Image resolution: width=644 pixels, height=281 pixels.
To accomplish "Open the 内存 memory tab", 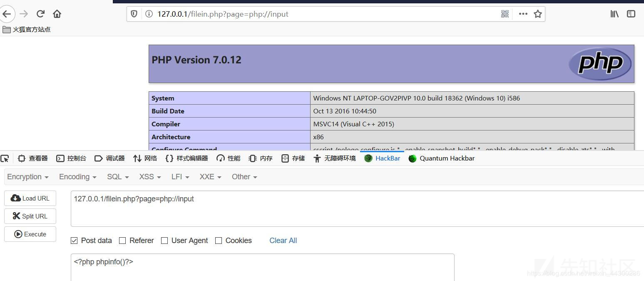I will click(260, 158).
